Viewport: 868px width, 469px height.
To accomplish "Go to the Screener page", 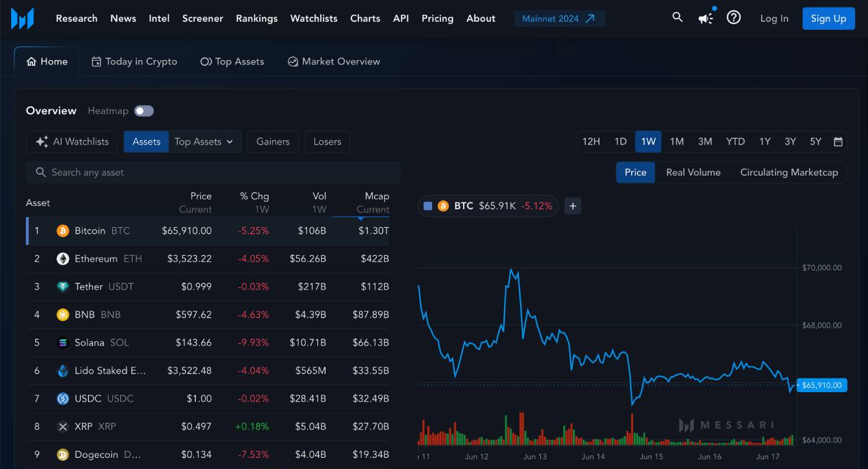I will pyautogui.click(x=202, y=19).
